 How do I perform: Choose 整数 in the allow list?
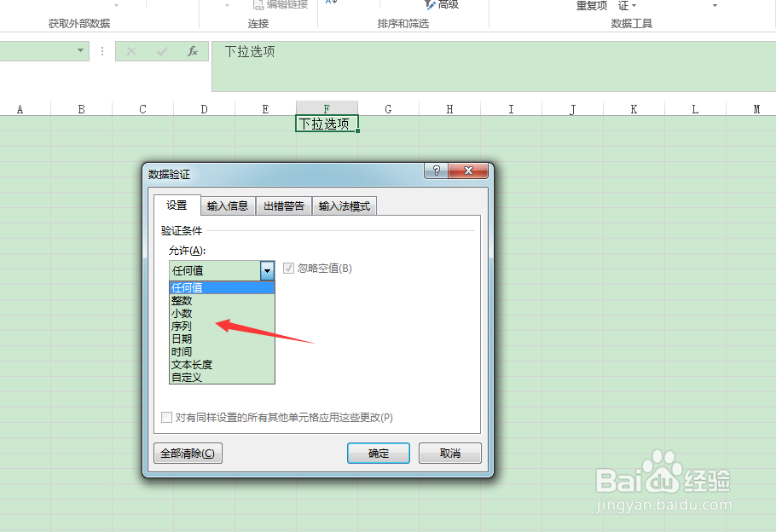(222, 300)
